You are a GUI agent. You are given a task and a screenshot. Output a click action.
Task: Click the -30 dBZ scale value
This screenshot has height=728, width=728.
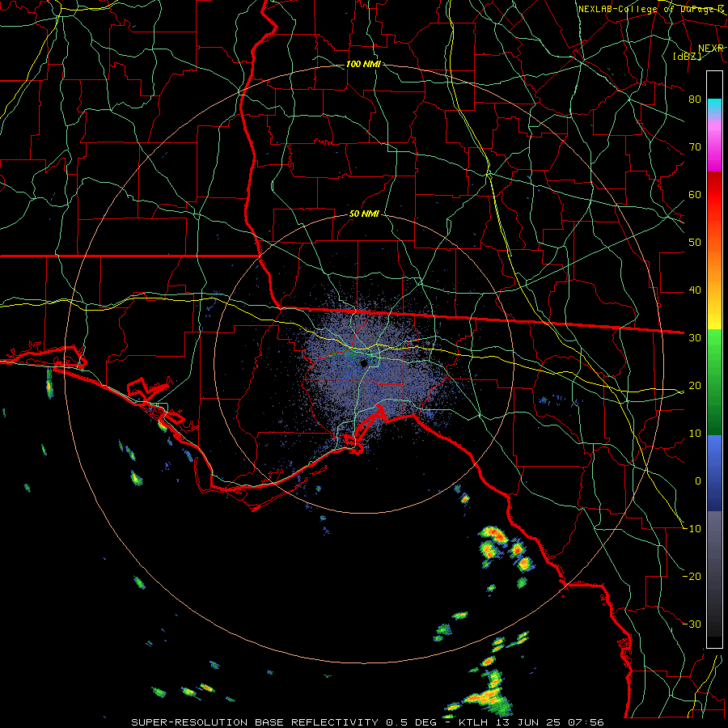tap(692, 624)
